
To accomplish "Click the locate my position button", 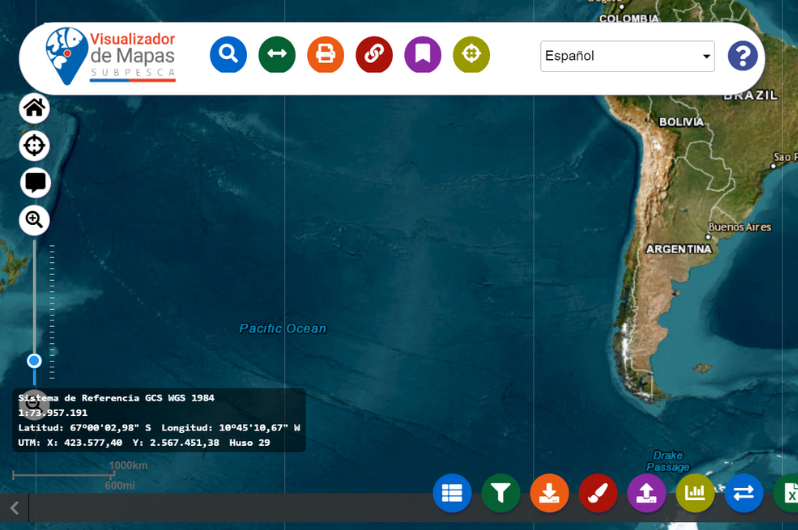I will [x=34, y=146].
